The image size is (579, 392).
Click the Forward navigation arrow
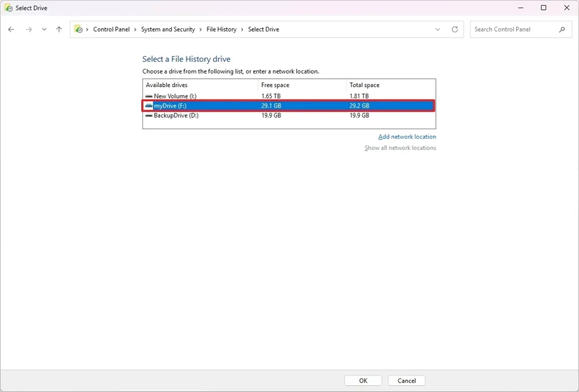point(29,29)
